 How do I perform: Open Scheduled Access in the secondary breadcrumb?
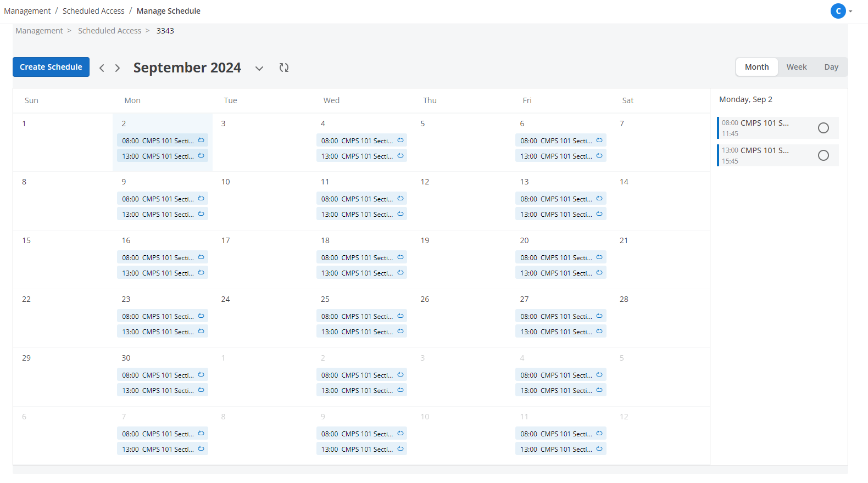tap(109, 31)
